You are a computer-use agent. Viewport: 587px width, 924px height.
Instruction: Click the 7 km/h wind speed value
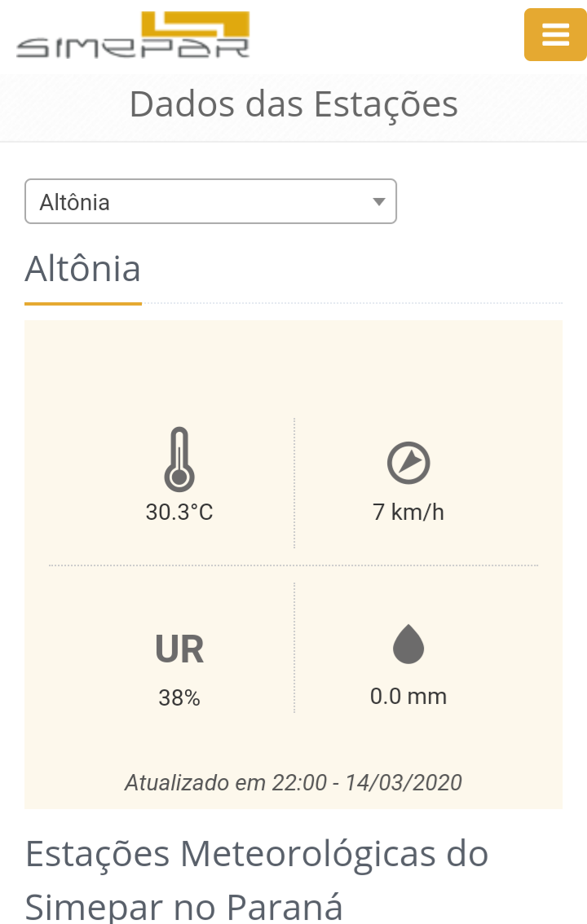408,512
